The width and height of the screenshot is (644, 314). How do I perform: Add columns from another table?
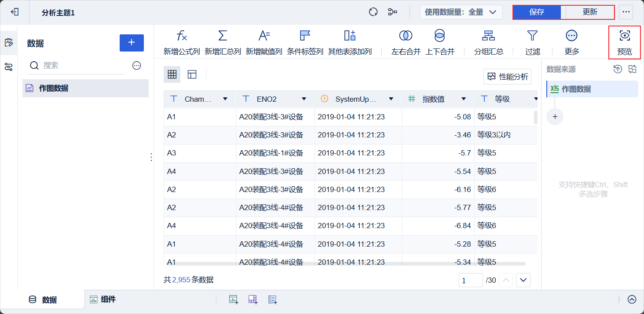coord(350,43)
